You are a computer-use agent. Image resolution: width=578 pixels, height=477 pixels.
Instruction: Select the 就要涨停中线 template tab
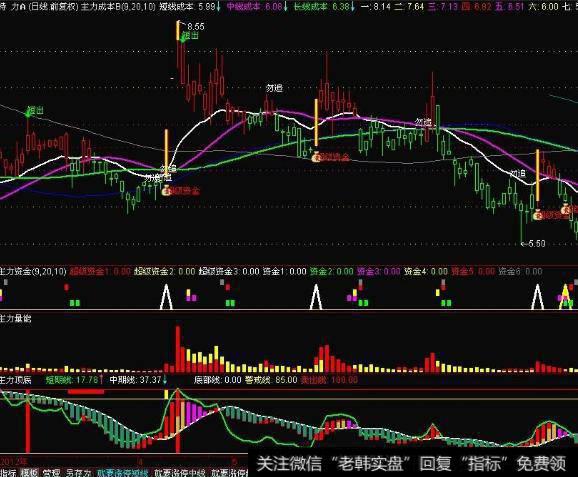coord(180,473)
